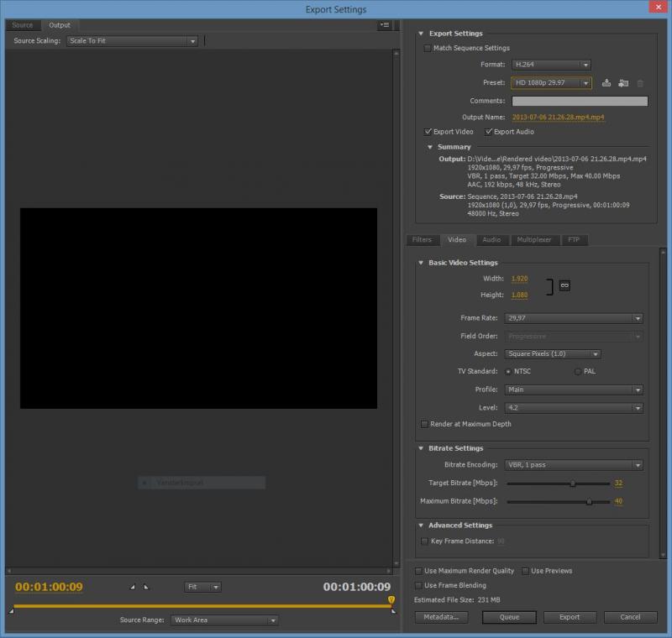Enable Use Maximum Render Quality
This screenshot has width=672, height=638.
coord(418,571)
